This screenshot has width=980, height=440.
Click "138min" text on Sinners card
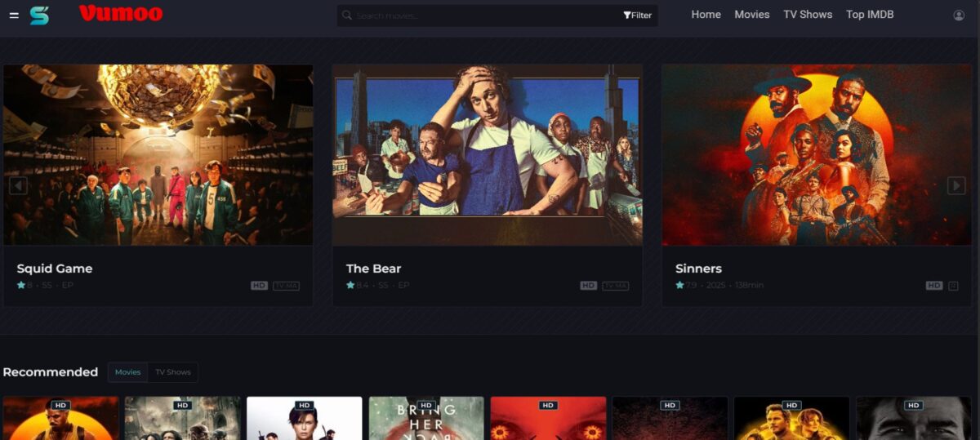tap(748, 286)
